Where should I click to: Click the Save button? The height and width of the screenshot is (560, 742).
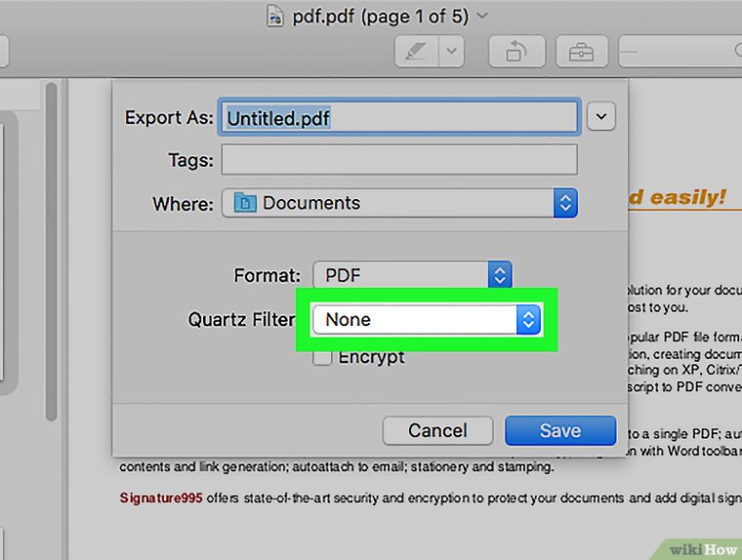tap(560, 430)
